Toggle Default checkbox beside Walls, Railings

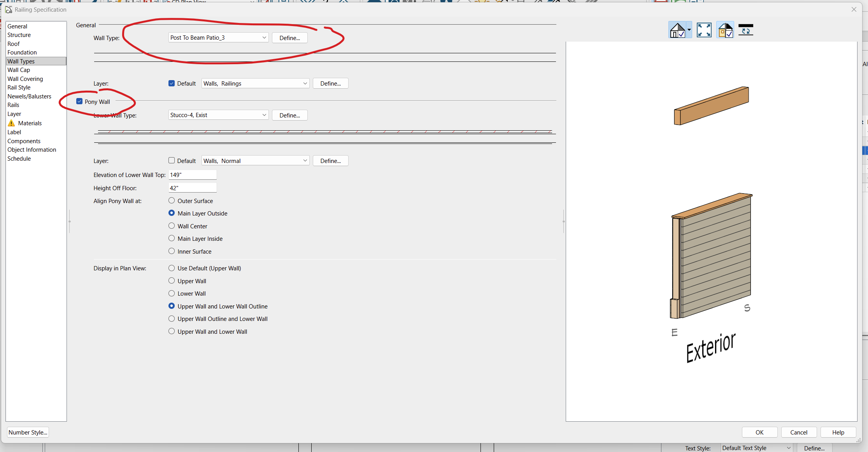coord(172,83)
